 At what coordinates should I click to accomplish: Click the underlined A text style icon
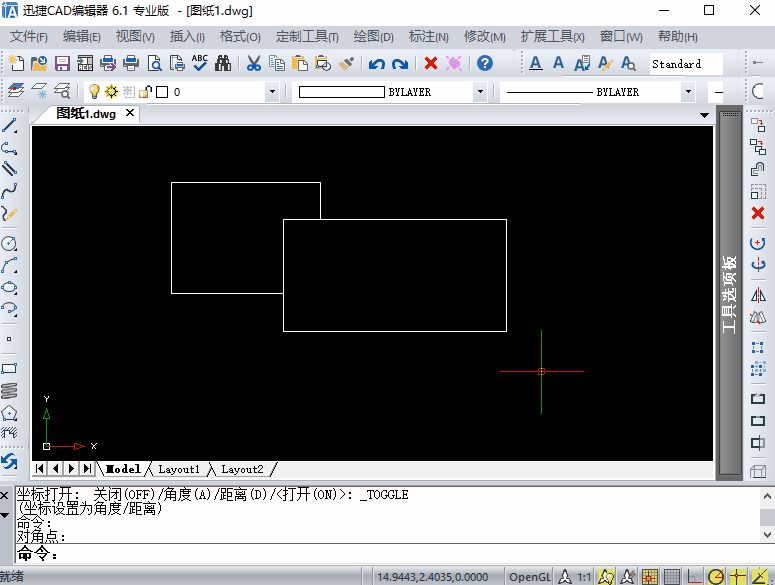[535, 63]
